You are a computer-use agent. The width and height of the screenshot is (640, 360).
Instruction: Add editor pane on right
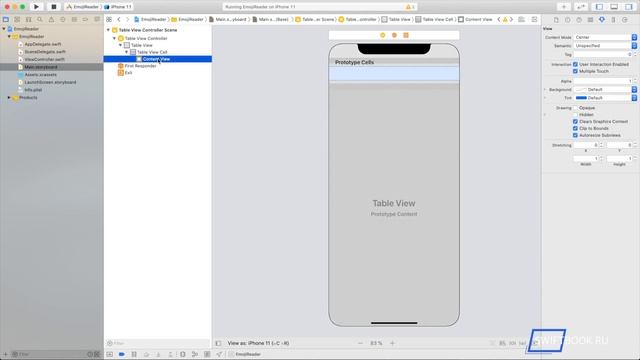pyautogui.click(x=534, y=19)
